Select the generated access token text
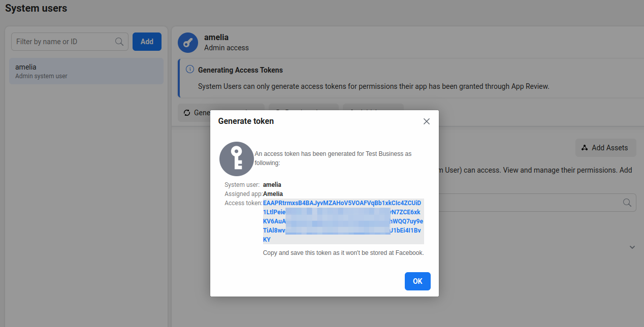 pos(343,221)
